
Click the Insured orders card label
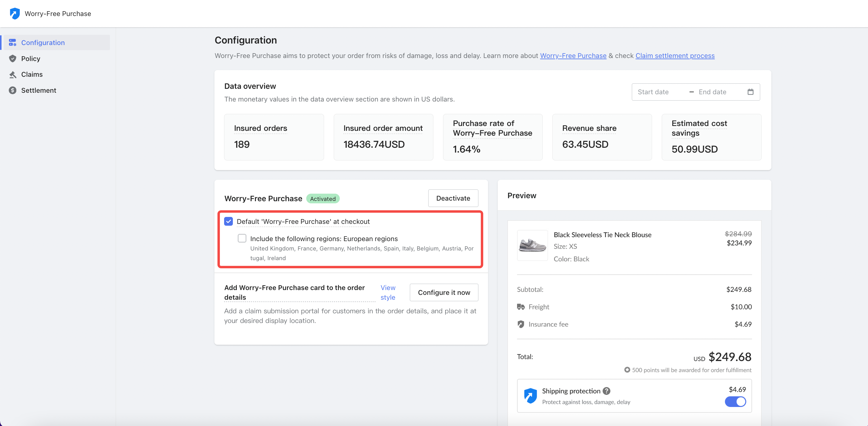coord(260,128)
